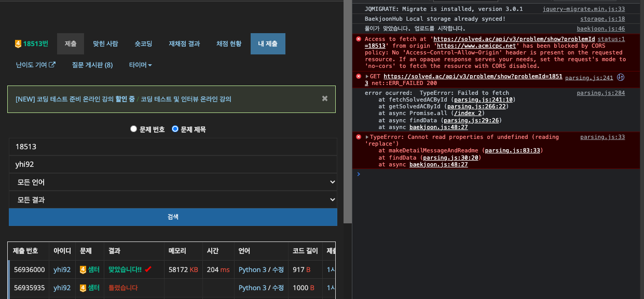
Task: Open the 모든 언어 language dropdown
Action: coord(173,182)
